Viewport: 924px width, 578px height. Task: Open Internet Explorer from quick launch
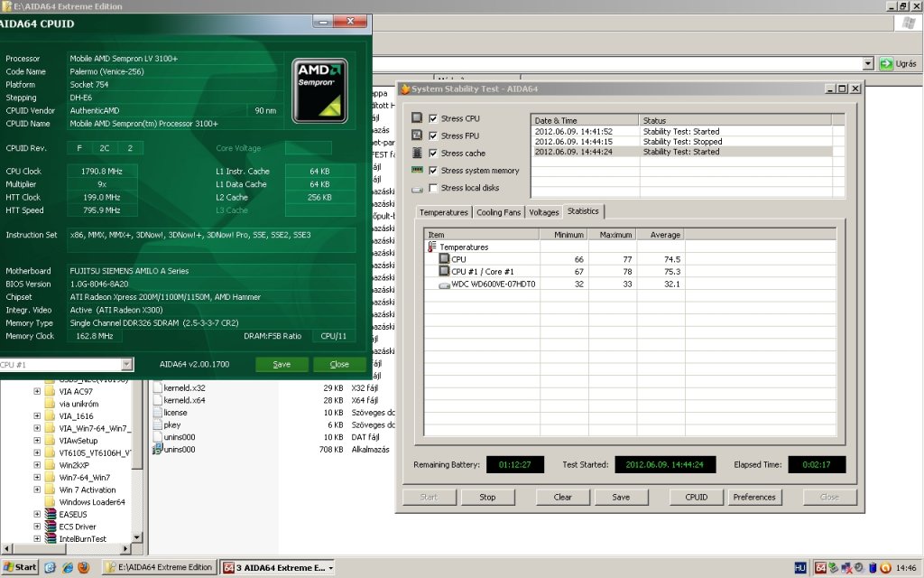click(67, 567)
